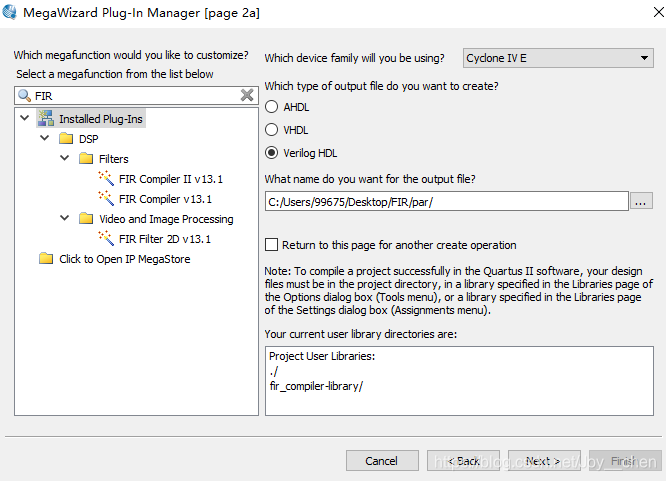
Task: Select the DSP folder label
Action: 88,139
